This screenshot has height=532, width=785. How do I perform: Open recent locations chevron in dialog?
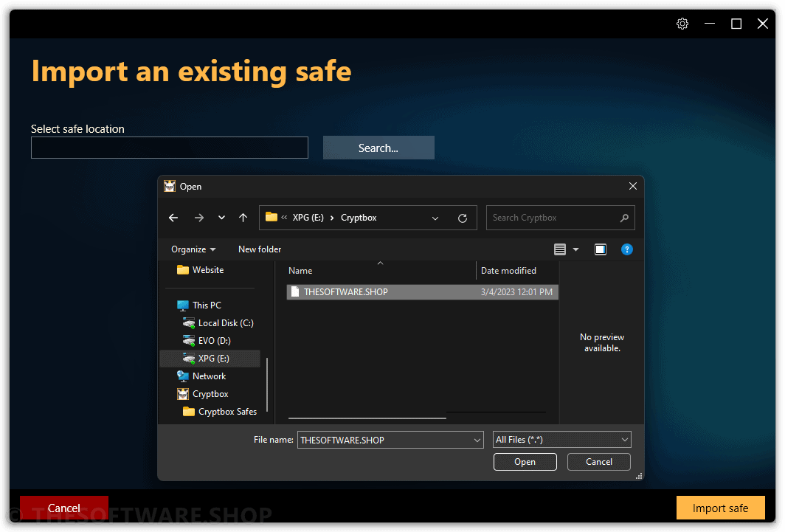[x=221, y=218]
